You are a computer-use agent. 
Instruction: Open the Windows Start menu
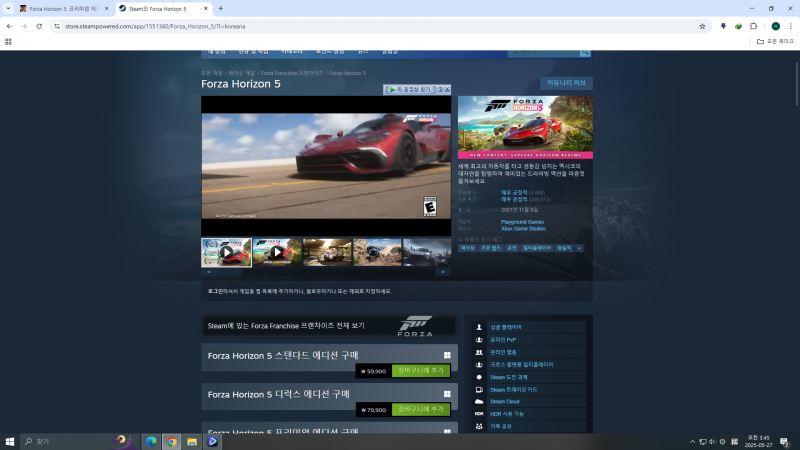[10, 441]
